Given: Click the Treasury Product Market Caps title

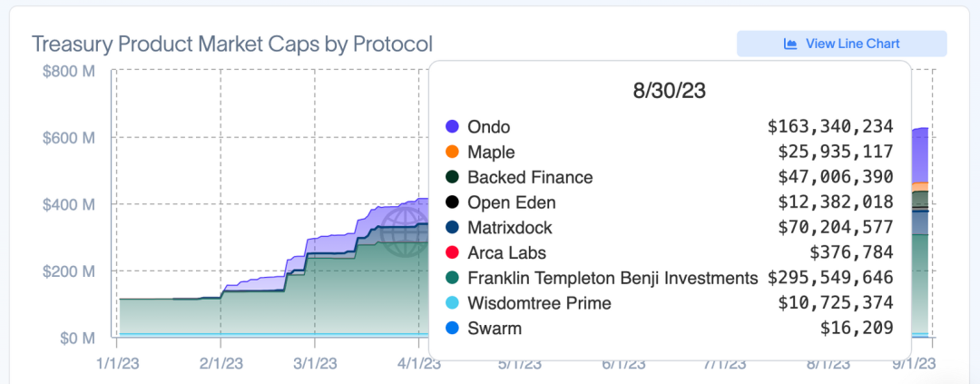Looking at the screenshot, I should [232, 44].
